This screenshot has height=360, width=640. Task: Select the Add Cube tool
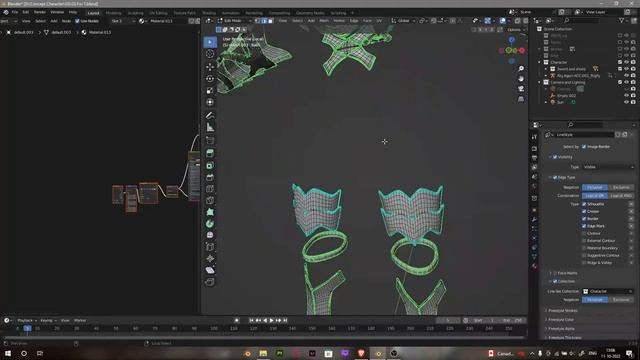(210, 140)
